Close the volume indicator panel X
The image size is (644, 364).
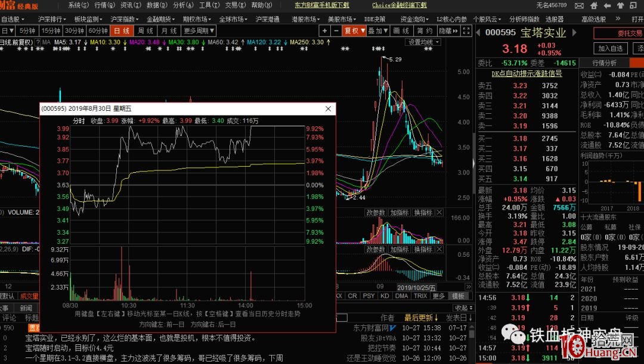click(x=439, y=213)
